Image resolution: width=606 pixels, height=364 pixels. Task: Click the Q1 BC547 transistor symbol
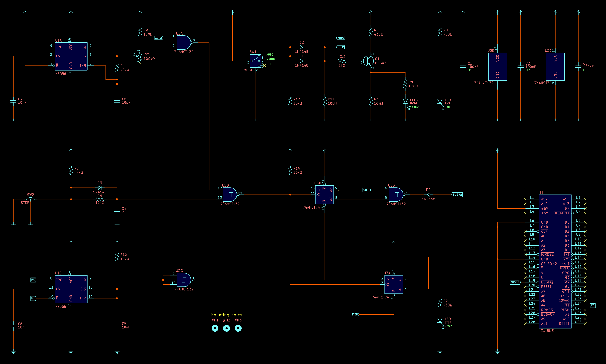(368, 61)
